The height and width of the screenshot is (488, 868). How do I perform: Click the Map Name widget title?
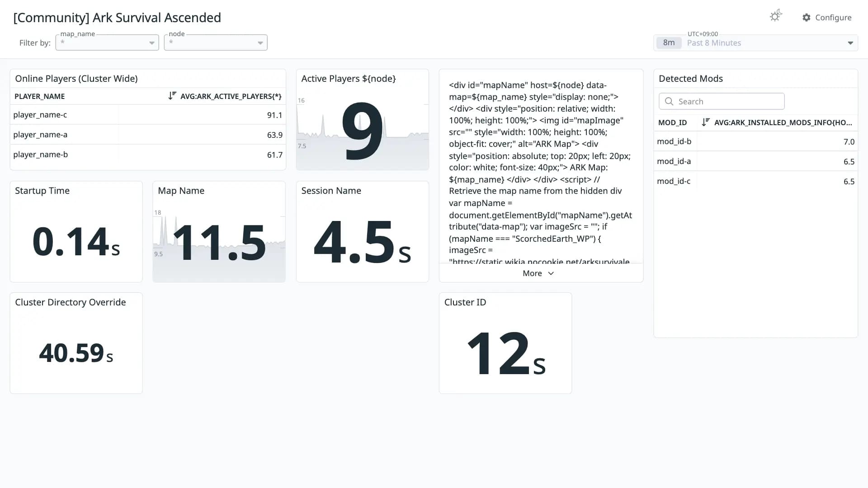tap(181, 191)
